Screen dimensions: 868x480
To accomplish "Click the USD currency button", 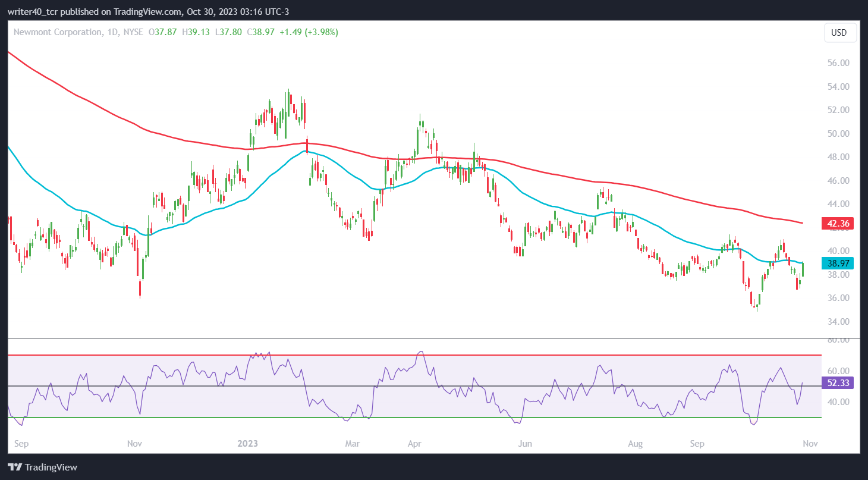I will [x=839, y=33].
